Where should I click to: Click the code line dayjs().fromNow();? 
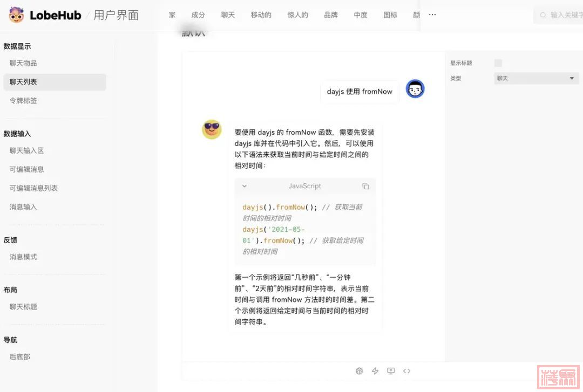[x=280, y=208]
